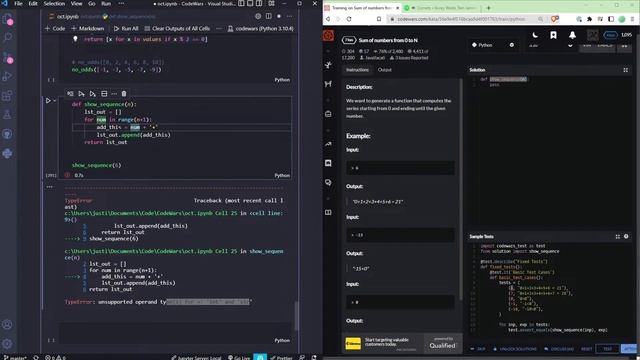Click the TEST button on Codewars
Screen dimensions: 640x360
[607, 349]
